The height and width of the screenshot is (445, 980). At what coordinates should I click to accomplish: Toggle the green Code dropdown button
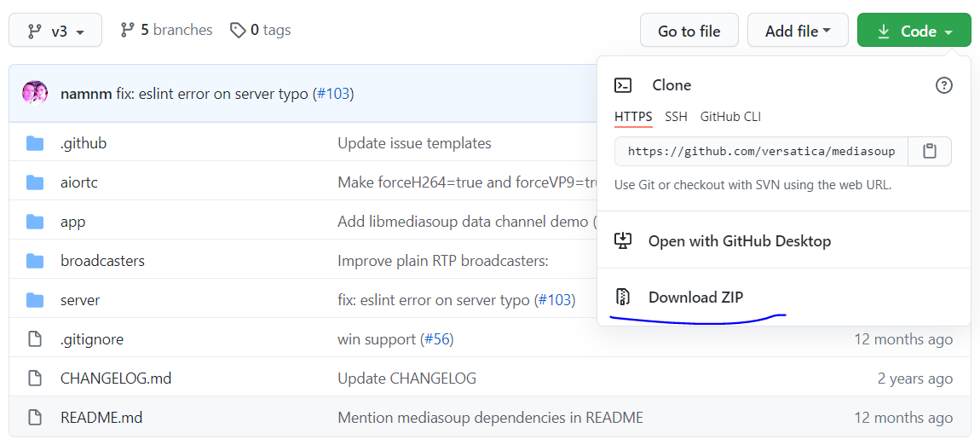pos(914,31)
